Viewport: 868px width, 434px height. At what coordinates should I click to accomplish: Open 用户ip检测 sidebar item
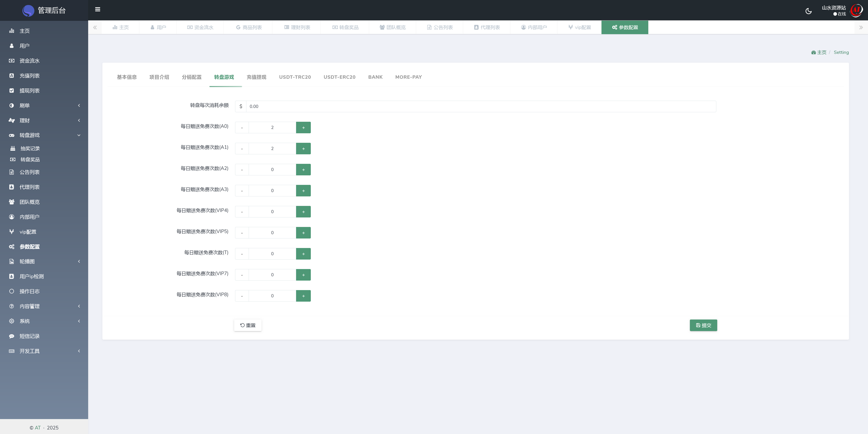click(31, 276)
